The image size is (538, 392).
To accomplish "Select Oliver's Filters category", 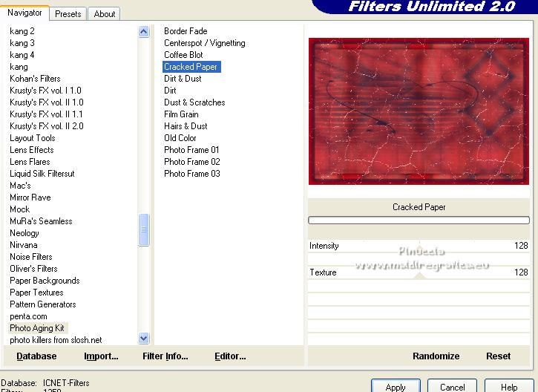I will pyautogui.click(x=33, y=269).
